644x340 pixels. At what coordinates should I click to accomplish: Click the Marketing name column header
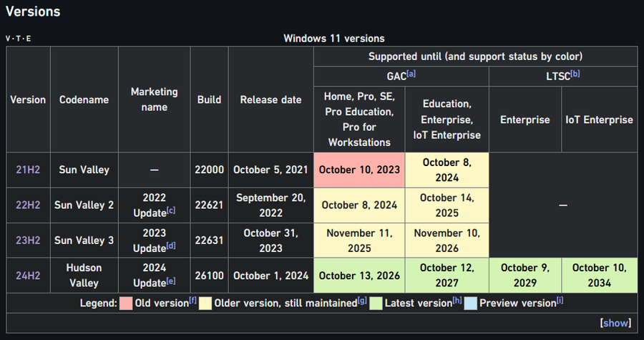coord(155,99)
